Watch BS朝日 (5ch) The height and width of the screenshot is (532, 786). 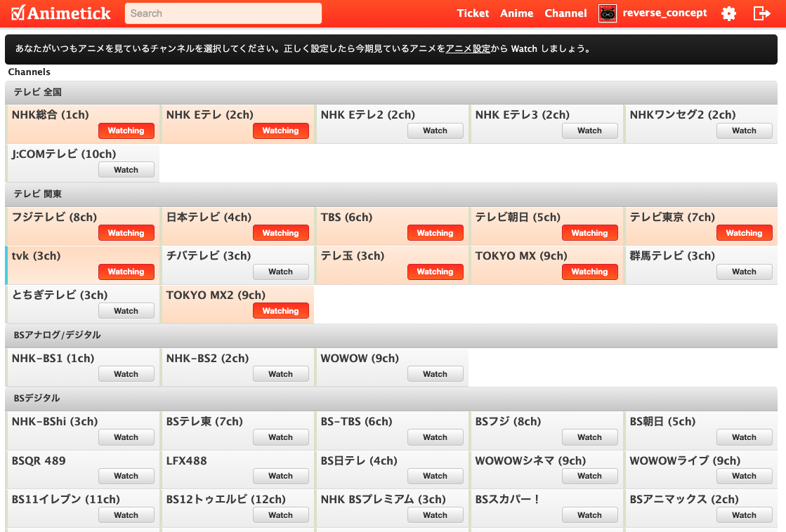(x=744, y=437)
